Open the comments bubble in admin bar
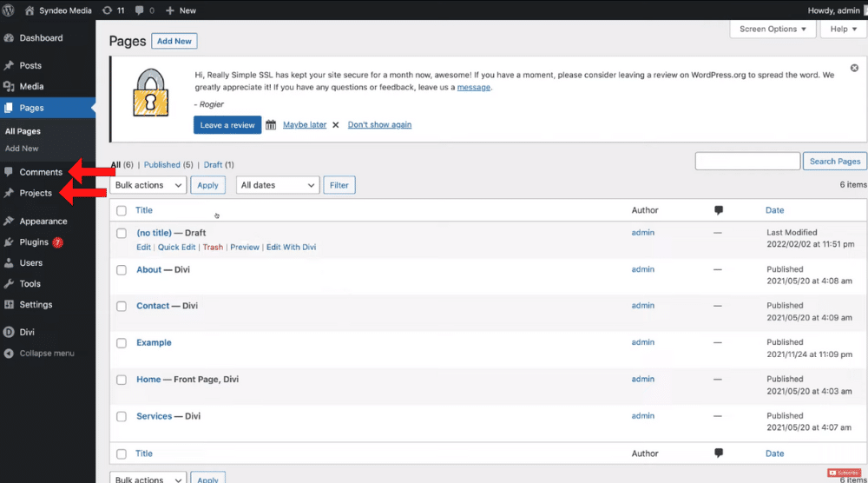 click(140, 10)
